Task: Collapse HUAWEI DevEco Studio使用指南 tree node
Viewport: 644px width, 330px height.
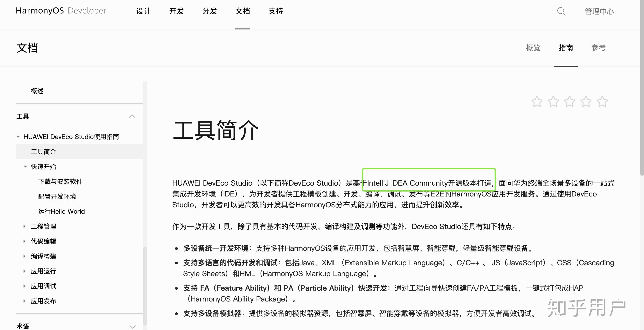Action: coord(18,136)
